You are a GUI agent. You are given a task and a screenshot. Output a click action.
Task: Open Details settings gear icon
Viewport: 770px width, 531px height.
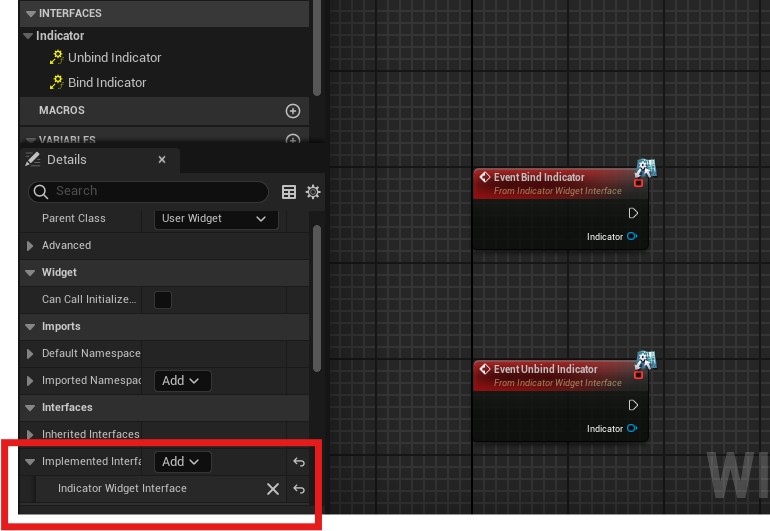click(313, 192)
